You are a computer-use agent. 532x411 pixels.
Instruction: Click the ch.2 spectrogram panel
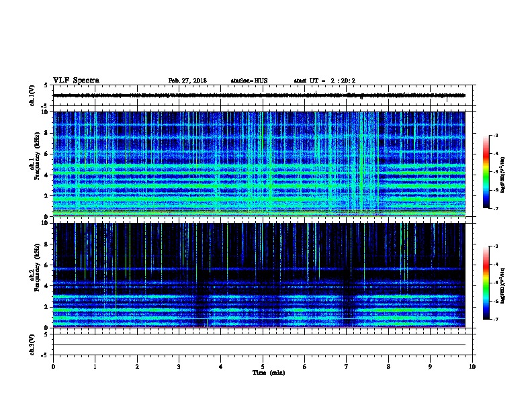(x=259, y=275)
